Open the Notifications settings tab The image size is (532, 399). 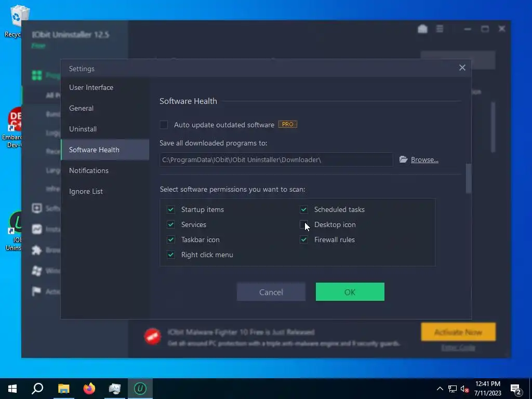(x=105, y=170)
